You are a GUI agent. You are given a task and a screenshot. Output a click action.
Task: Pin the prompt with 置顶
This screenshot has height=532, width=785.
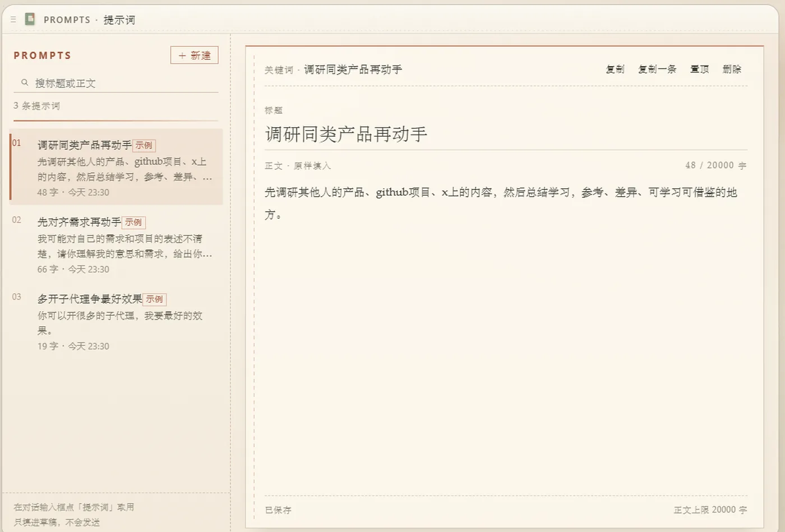(x=699, y=69)
